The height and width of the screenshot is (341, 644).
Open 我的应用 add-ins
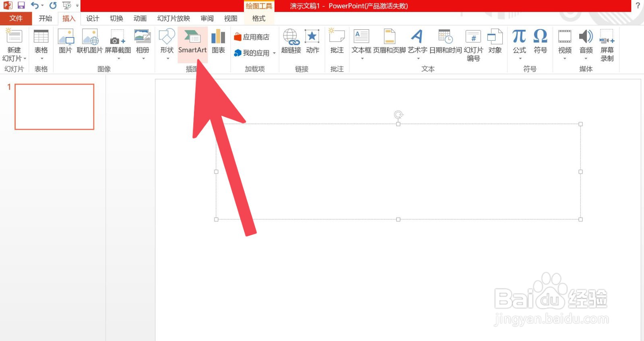pos(252,53)
